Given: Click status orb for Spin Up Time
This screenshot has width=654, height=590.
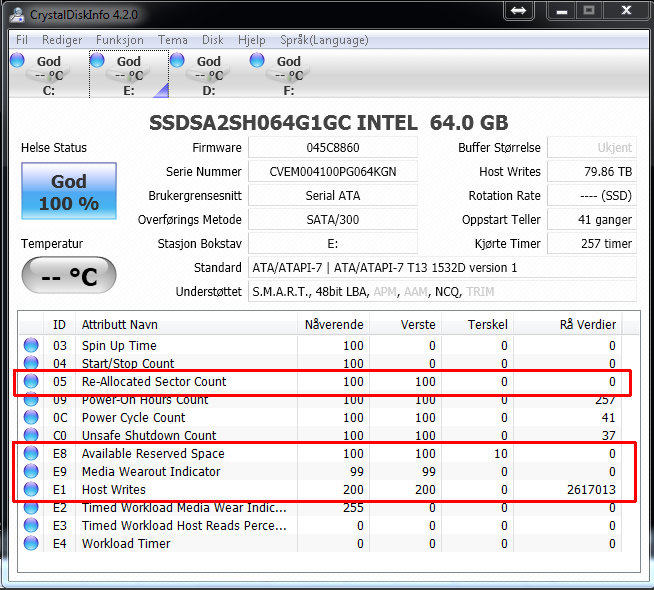Looking at the screenshot, I should click(x=31, y=345).
